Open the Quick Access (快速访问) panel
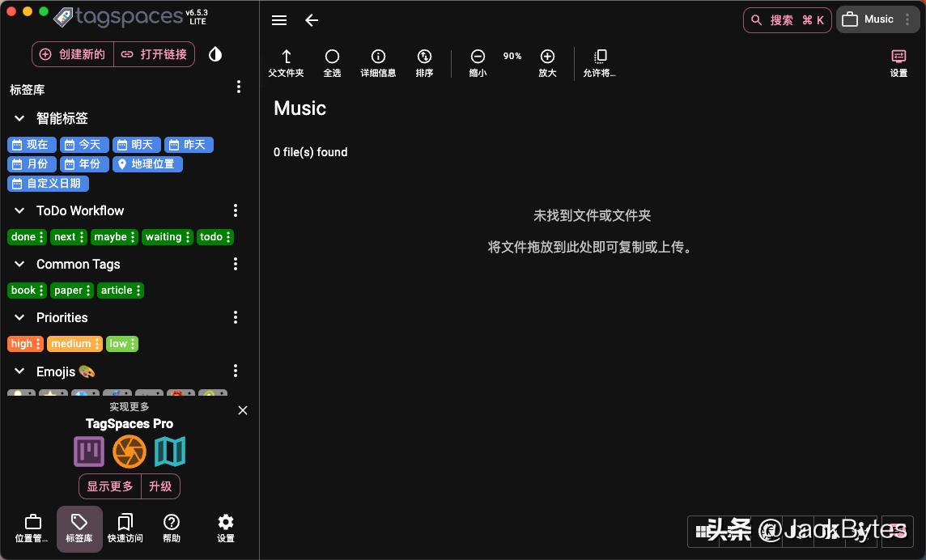Image resolution: width=926 pixels, height=560 pixels. pyautogui.click(x=125, y=528)
